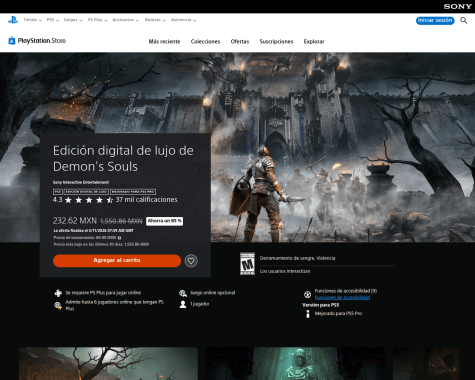Screen dimensions: 475x380
Task: Open the green glowing statue screenshot thumbnail
Action: (x=295, y=364)
